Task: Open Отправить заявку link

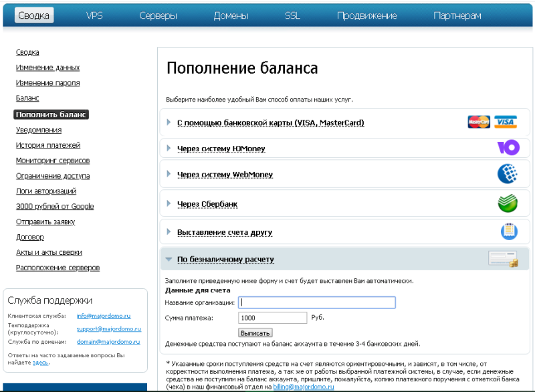Action: point(45,222)
